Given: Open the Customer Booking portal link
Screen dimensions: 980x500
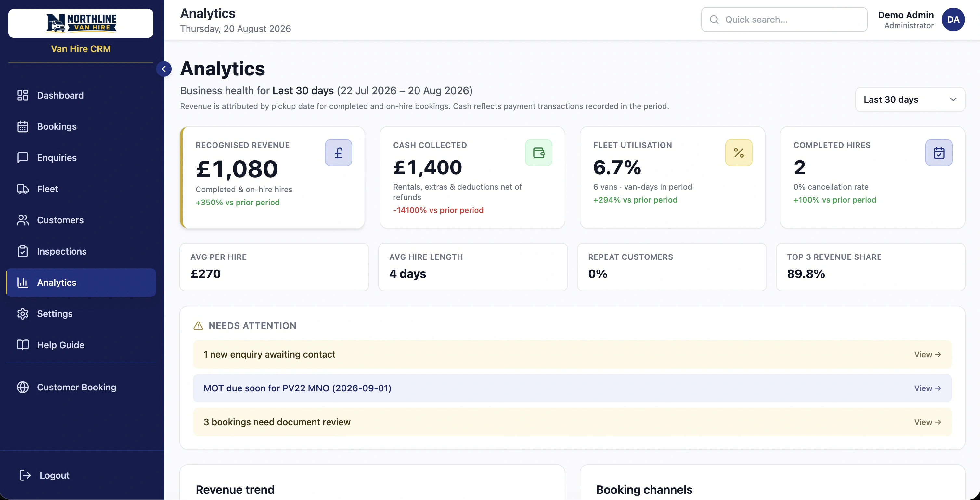Looking at the screenshot, I should pyautogui.click(x=81, y=387).
